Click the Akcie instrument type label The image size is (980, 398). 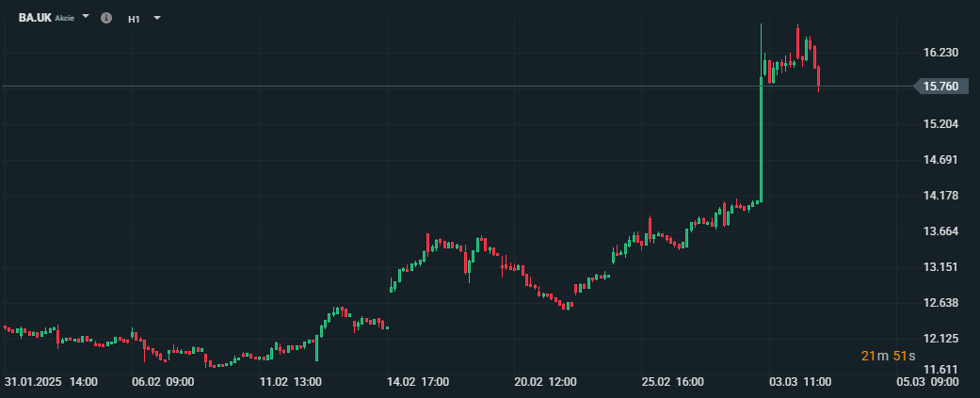(x=64, y=18)
